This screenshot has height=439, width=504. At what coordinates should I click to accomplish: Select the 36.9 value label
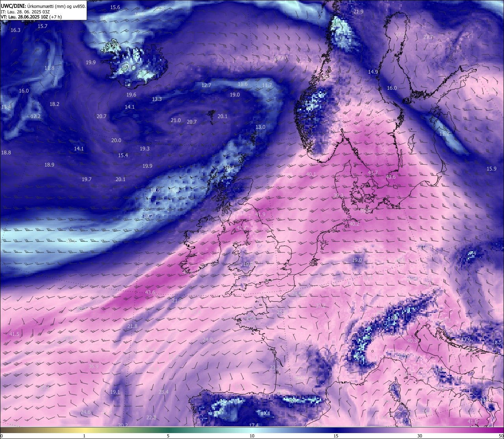click(93, 366)
